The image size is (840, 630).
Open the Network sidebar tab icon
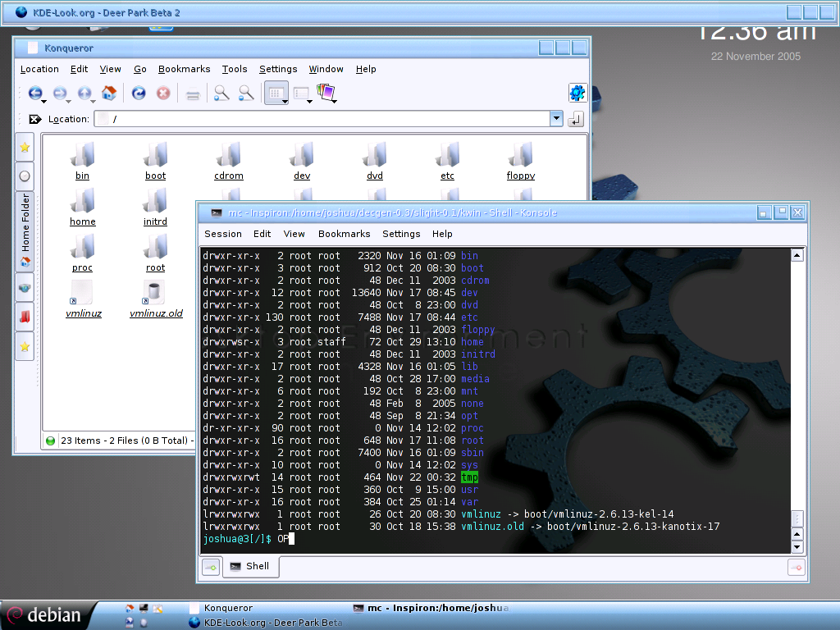[25, 288]
